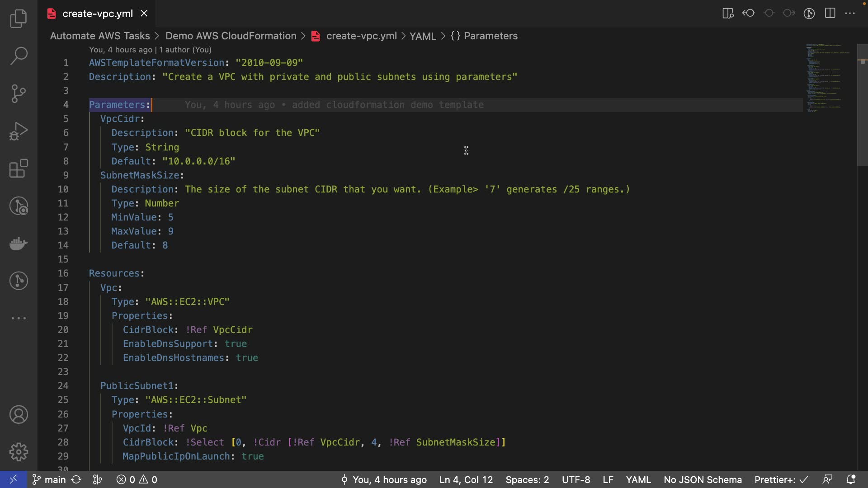868x488 pixels.
Task: Click the main branch indicator
Action: pos(49,479)
